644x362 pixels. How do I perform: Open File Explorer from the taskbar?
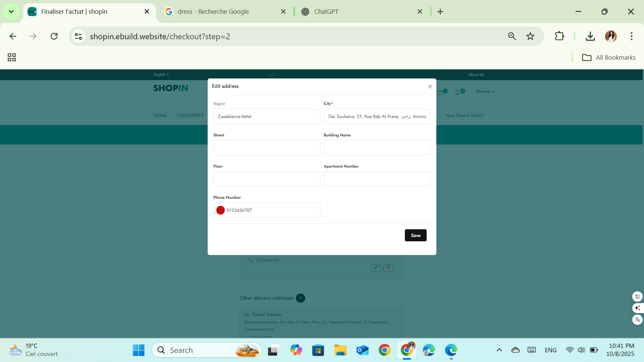pos(340,350)
